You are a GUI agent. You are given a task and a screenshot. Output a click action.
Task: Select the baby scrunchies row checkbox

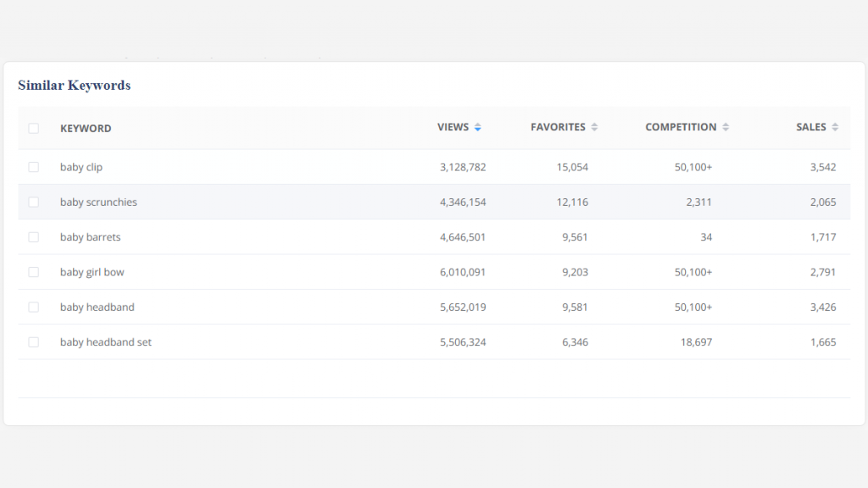pos(34,202)
